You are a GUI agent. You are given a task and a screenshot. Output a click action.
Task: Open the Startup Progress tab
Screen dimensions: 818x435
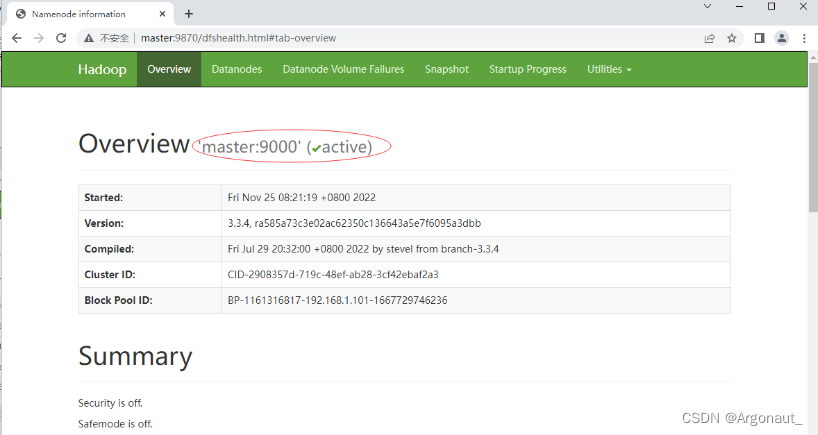click(x=527, y=69)
